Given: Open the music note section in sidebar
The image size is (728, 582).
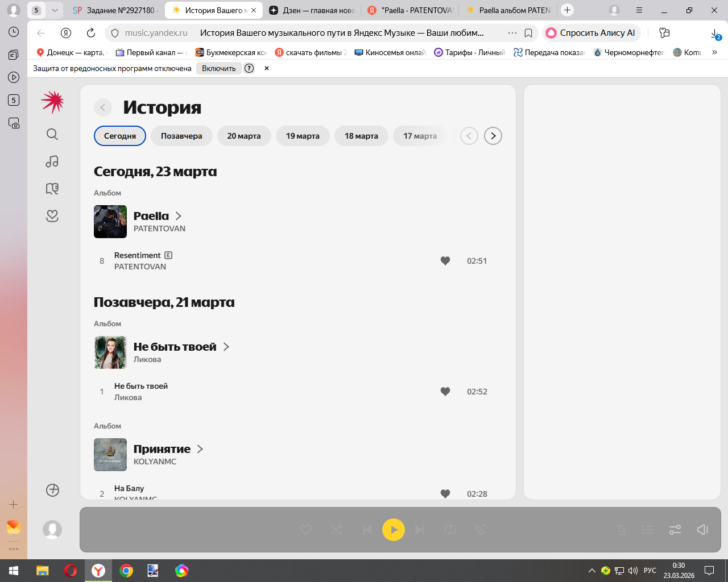Looking at the screenshot, I should point(52,161).
